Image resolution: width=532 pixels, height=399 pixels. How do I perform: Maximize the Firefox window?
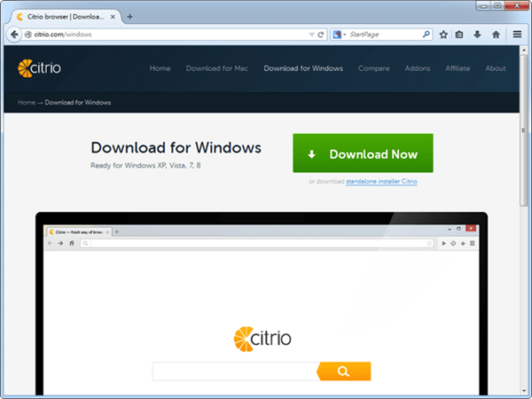497,6
